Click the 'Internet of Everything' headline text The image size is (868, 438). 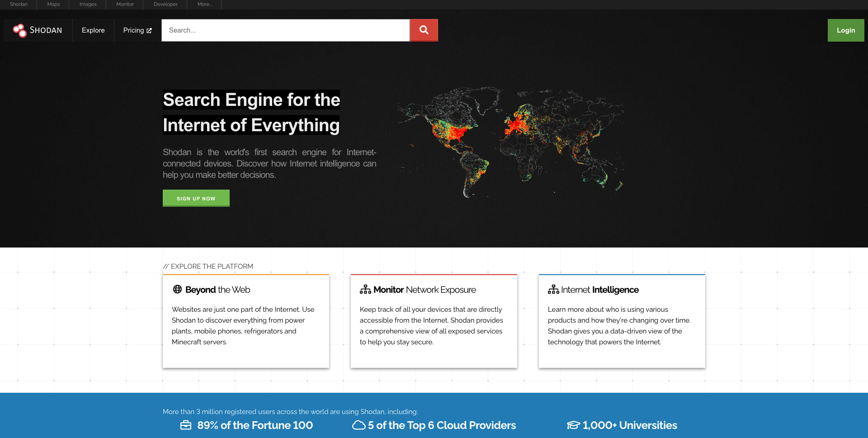click(251, 125)
